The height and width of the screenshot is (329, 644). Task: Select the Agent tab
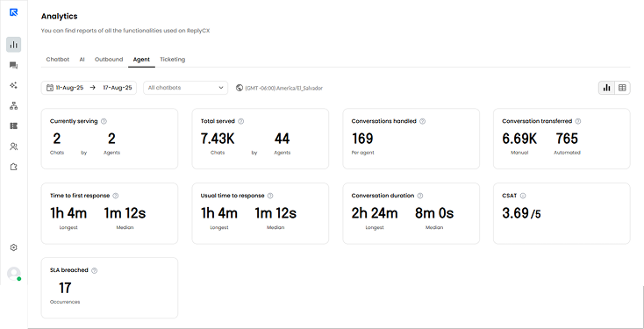[x=141, y=59]
